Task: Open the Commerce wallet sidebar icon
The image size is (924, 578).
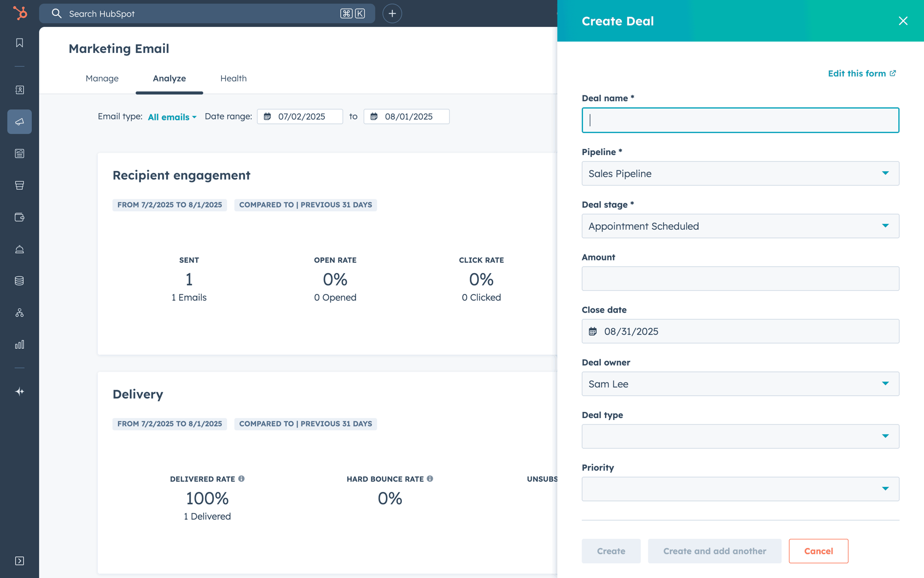Action: pyautogui.click(x=19, y=217)
